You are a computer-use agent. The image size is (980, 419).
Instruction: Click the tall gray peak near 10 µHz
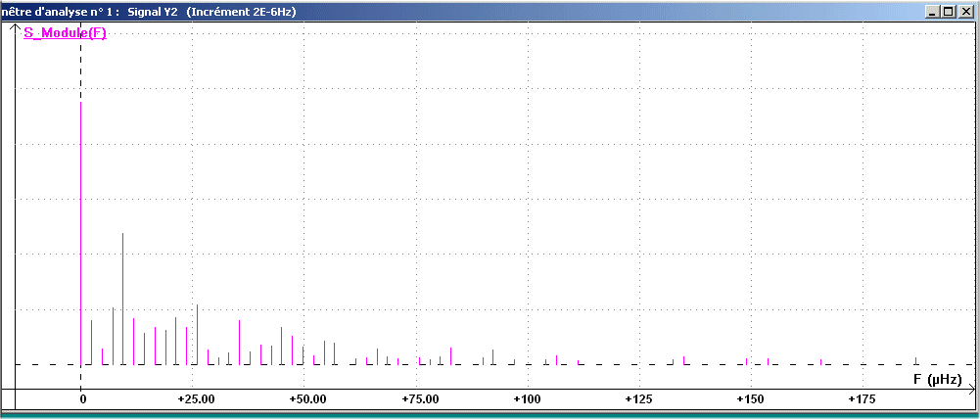pyautogui.click(x=122, y=294)
